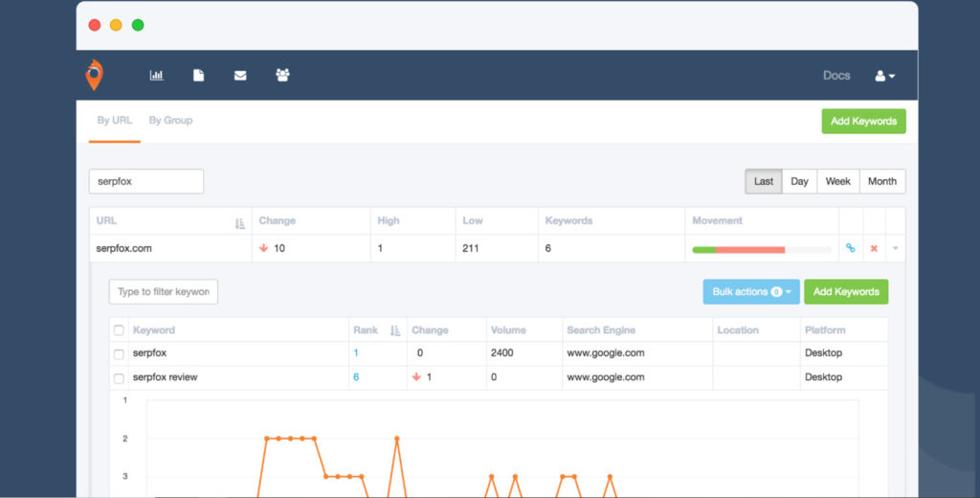Open the bar chart rankings icon
The width and height of the screenshot is (980, 498).
pyautogui.click(x=157, y=76)
